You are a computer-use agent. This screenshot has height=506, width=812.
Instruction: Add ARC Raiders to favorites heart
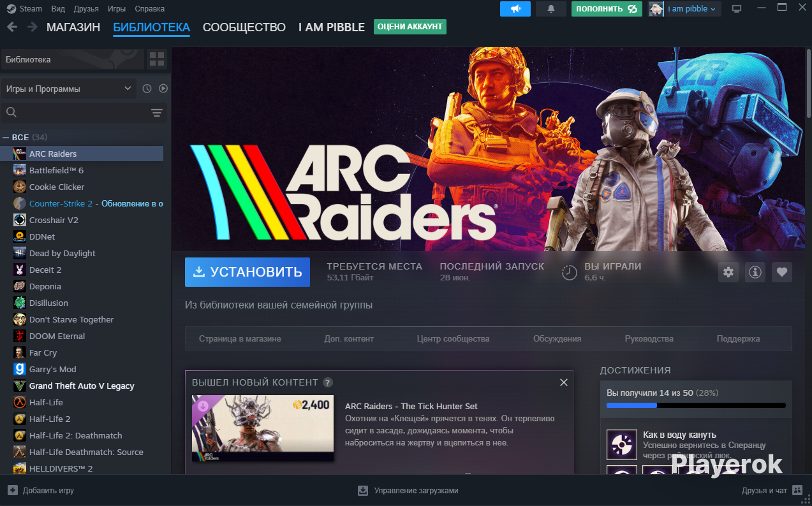[782, 272]
